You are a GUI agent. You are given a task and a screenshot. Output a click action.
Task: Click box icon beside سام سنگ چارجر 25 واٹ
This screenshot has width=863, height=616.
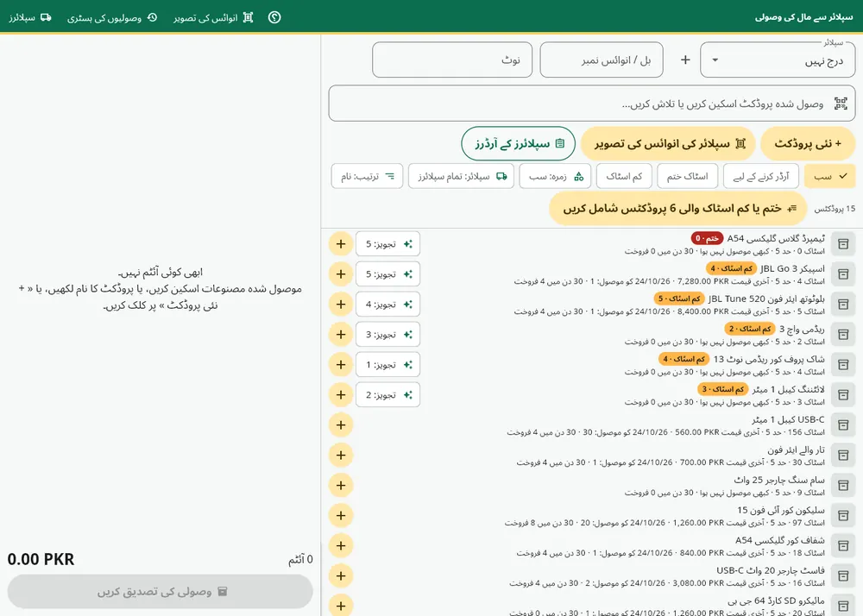[843, 486]
